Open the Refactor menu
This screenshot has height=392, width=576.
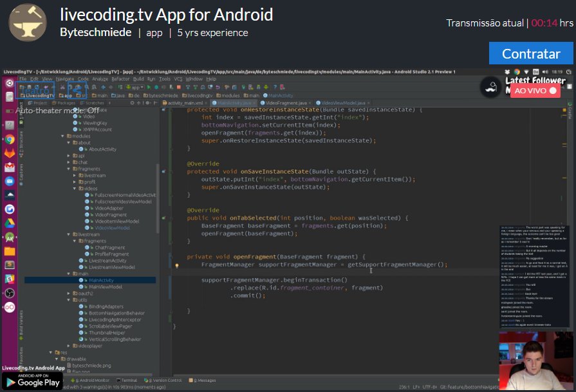(x=120, y=79)
